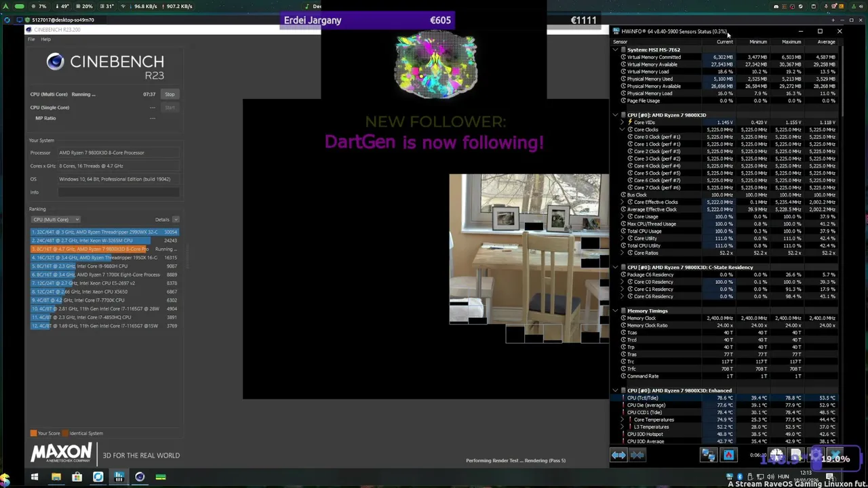Click the Maximum column header in HWiNFO
This screenshot has height=488, width=868.
tap(791, 42)
